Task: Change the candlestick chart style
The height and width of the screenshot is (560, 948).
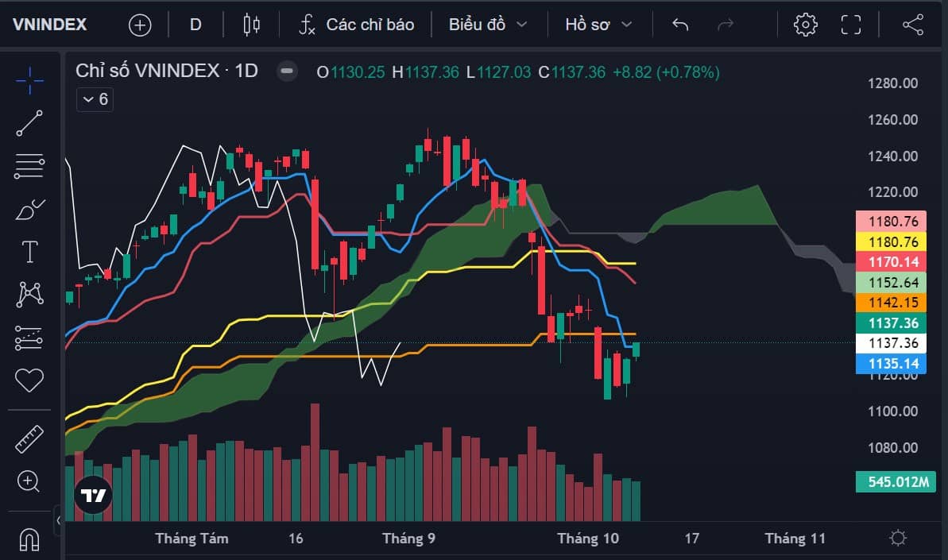Action: [x=252, y=25]
